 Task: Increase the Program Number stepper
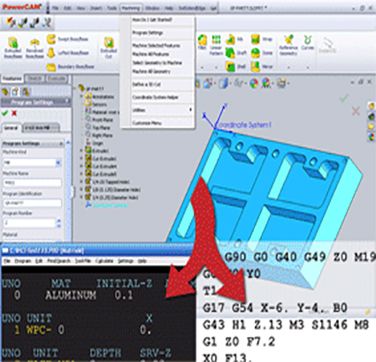(59, 221)
